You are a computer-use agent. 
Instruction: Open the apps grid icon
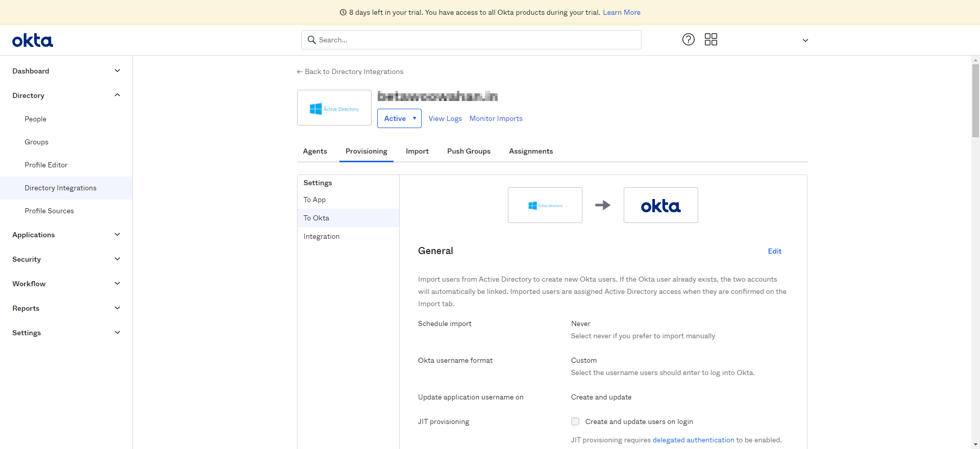click(x=711, y=39)
